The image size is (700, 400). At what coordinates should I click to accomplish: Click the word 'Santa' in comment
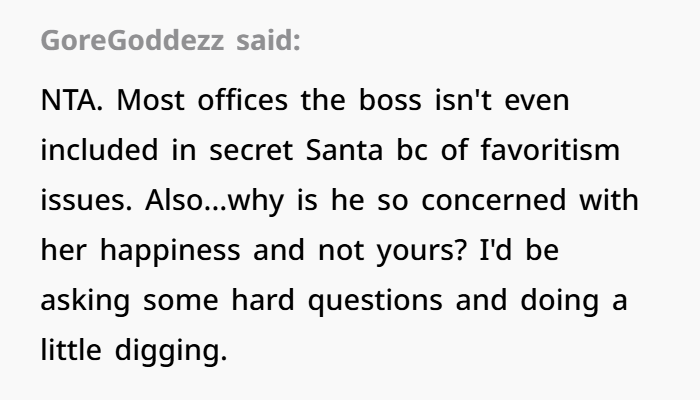point(344,150)
